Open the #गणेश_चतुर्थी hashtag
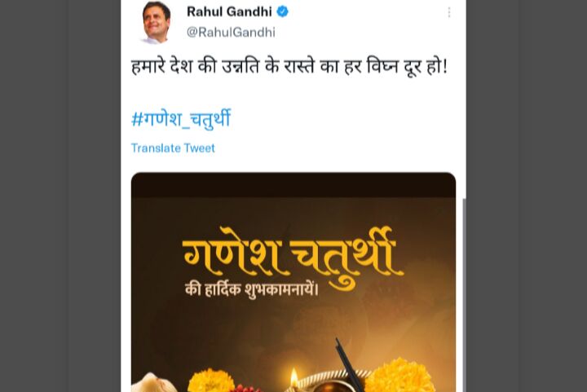The image size is (587, 392). 181,119
